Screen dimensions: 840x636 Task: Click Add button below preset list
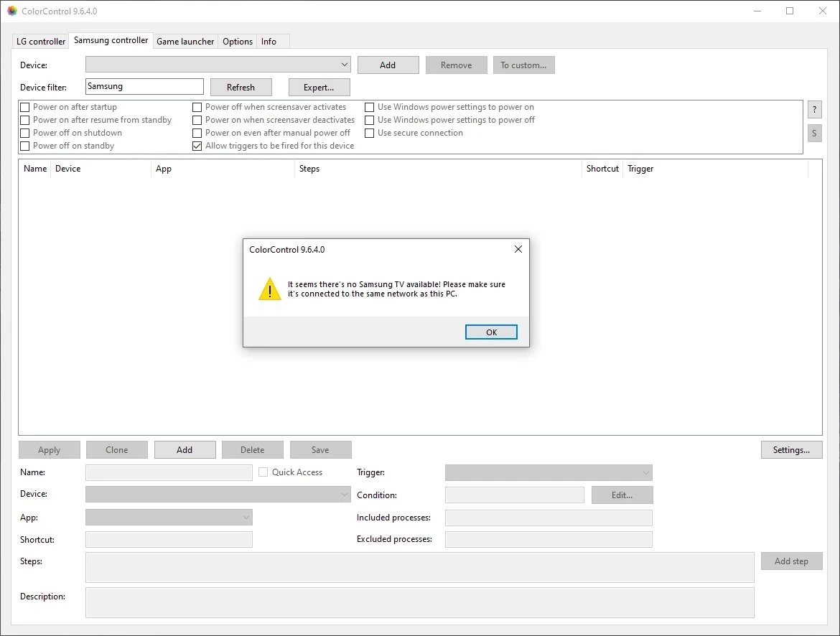click(185, 450)
